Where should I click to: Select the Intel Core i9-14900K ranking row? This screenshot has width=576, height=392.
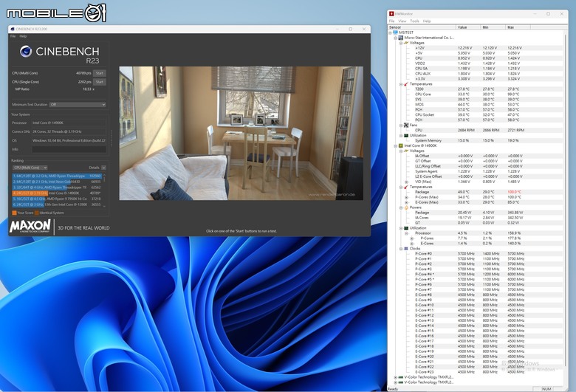click(x=57, y=193)
